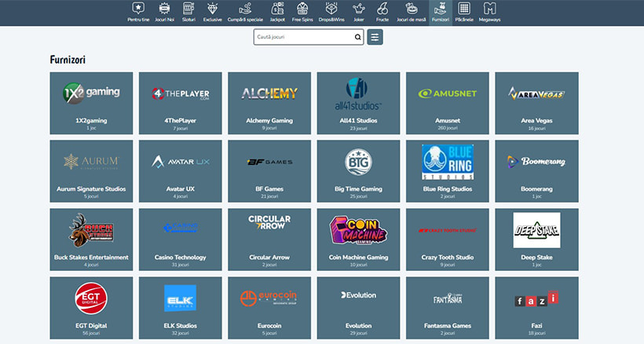Open the Exclusive diamond category
The width and height of the screenshot is (644, 344).
point(212,13)
